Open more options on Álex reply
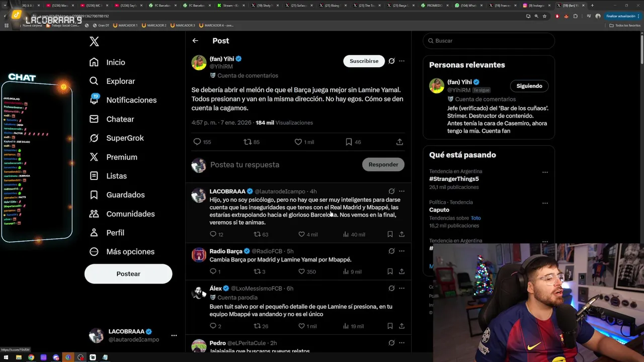The image size is (644, 362). [401, 288]
